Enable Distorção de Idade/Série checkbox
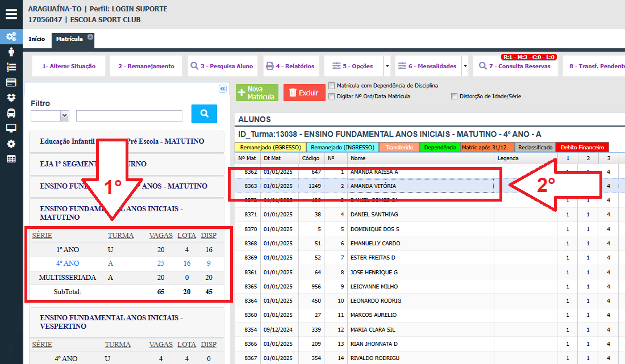The width and height of the screenshot is (625, 364). tap(454, 97)
